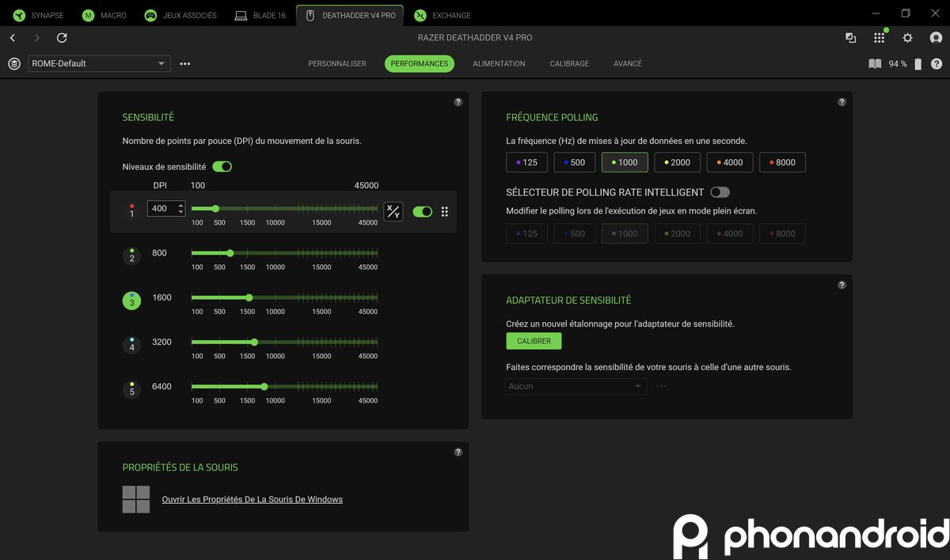Click the 1600 DPI slider handle
The image size is (950, 560).
click(x=249, y=297)
